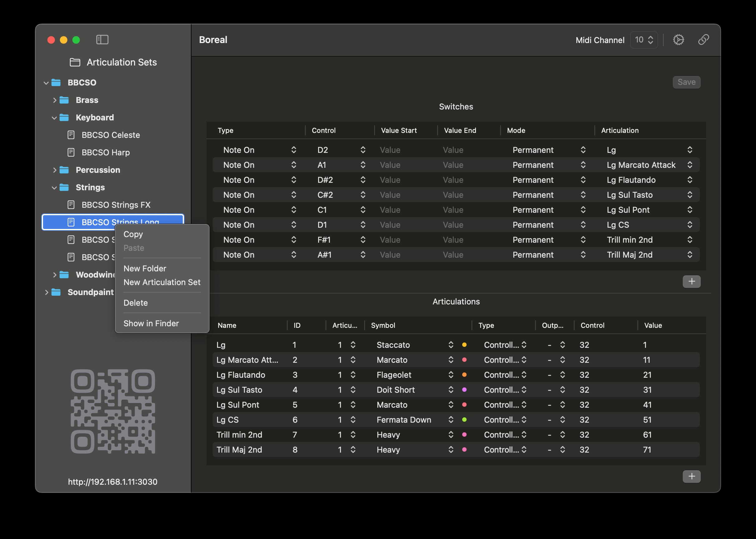The height and width of the screenshot is (539, 756).
Task: Click the QR code image
Action: tap(113, 411)
